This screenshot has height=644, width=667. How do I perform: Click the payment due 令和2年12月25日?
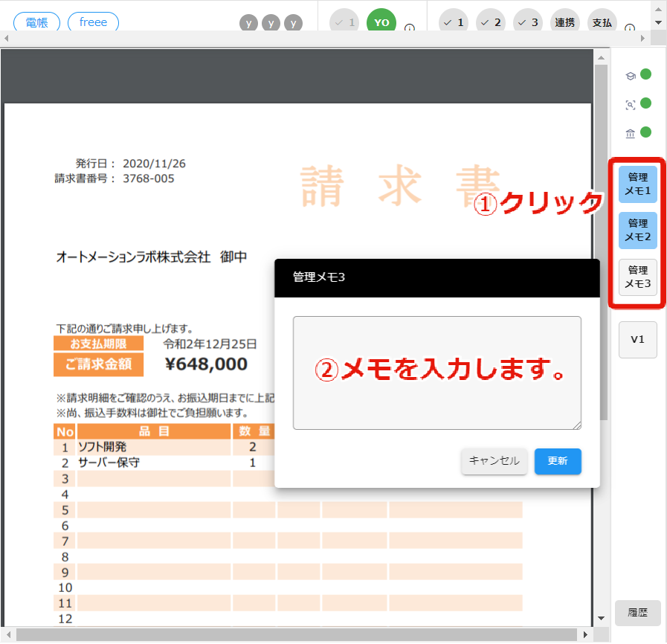(x=210, y=344)
